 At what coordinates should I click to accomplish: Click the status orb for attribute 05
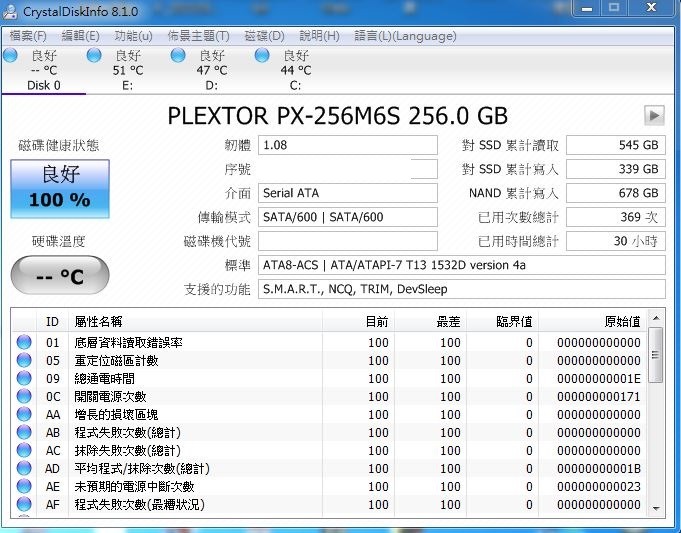pyautogui.click(x=24, y=360)
